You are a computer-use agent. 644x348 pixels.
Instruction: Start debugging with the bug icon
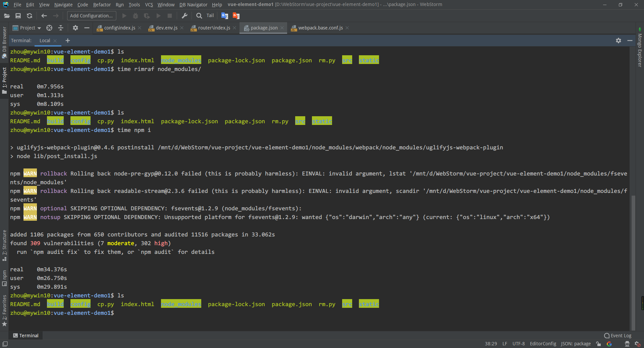tap(135, 15)
